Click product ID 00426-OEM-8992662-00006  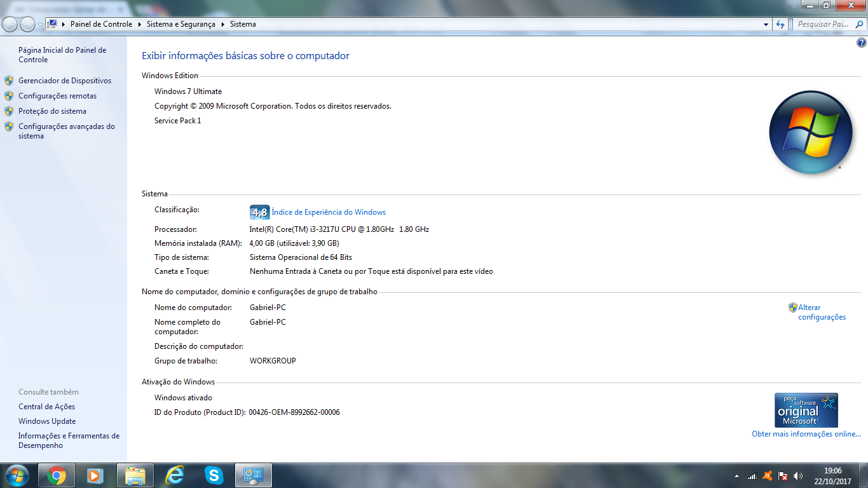[x=294, y=412]
